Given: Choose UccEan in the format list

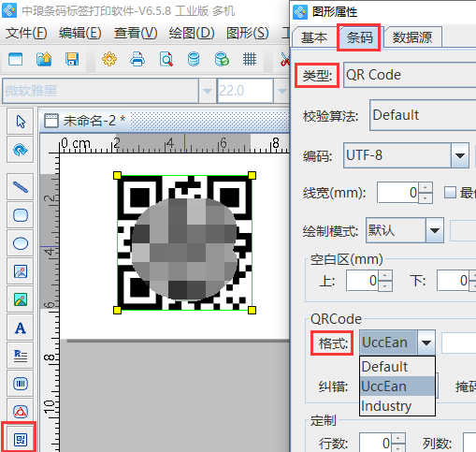Looking at the screenshot, I should [x=397, y=386].
